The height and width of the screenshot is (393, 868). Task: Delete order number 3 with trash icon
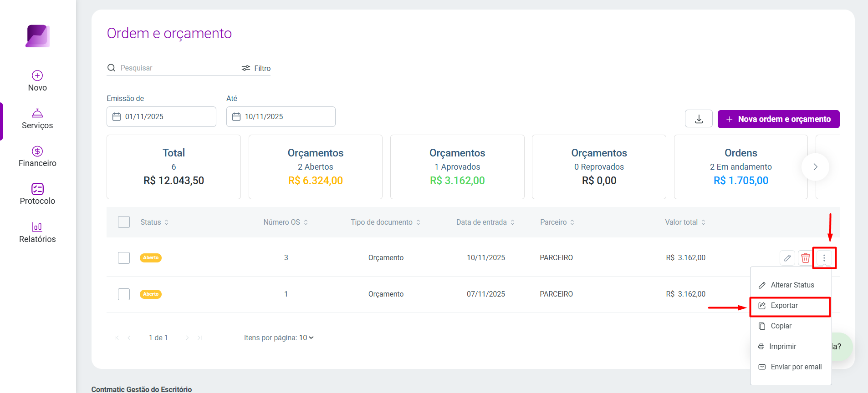click(x=805, y=258)
